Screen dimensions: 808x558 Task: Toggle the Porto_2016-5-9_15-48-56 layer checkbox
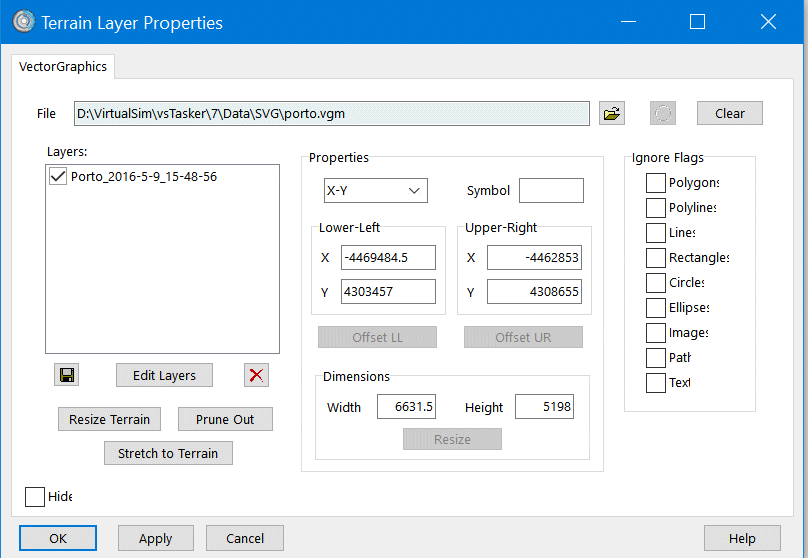coord(58,177)
